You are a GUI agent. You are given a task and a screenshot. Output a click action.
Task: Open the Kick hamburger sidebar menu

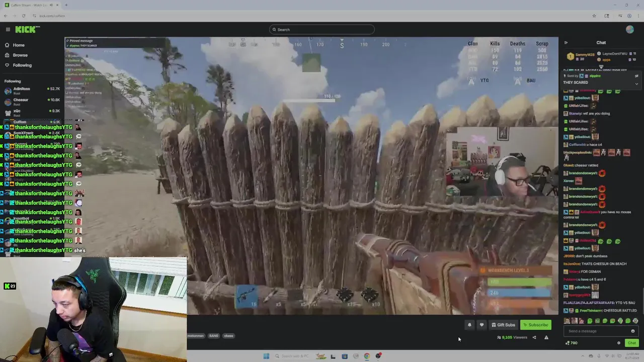[x=8, y=30]
